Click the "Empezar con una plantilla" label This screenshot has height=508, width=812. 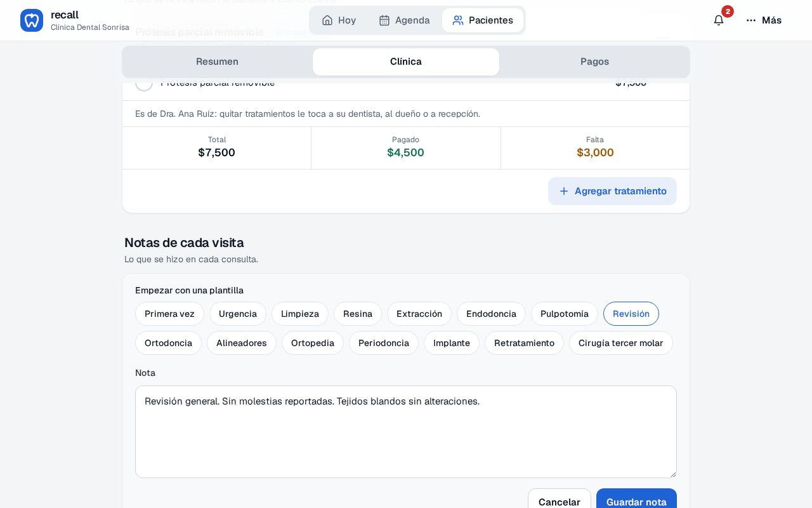pos(189,290)
